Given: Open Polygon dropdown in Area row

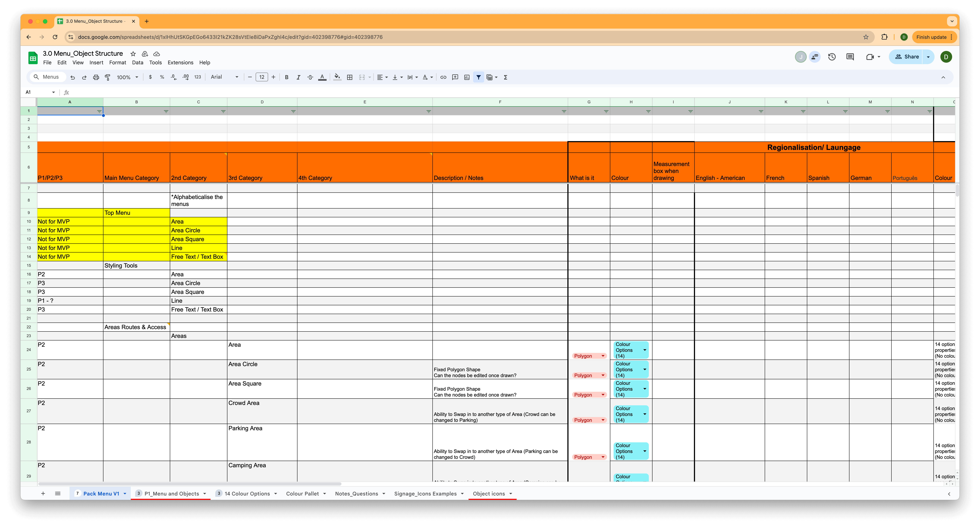Looking at the screenshot, I should coord(603,356).
